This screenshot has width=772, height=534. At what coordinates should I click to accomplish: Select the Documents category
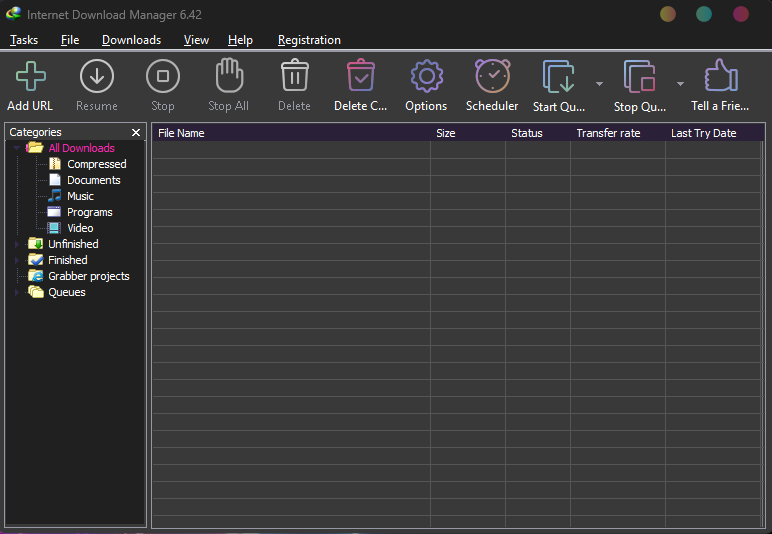pos(94,180)
